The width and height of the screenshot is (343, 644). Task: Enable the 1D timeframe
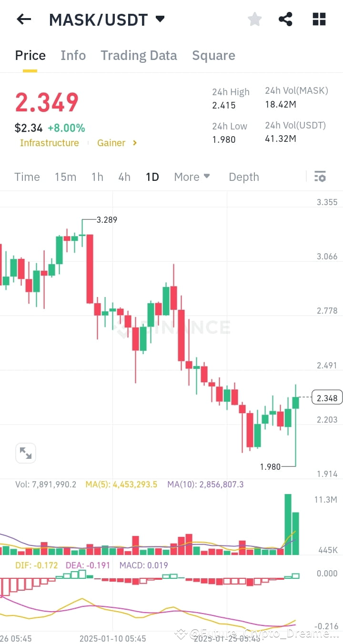[152, 177]
